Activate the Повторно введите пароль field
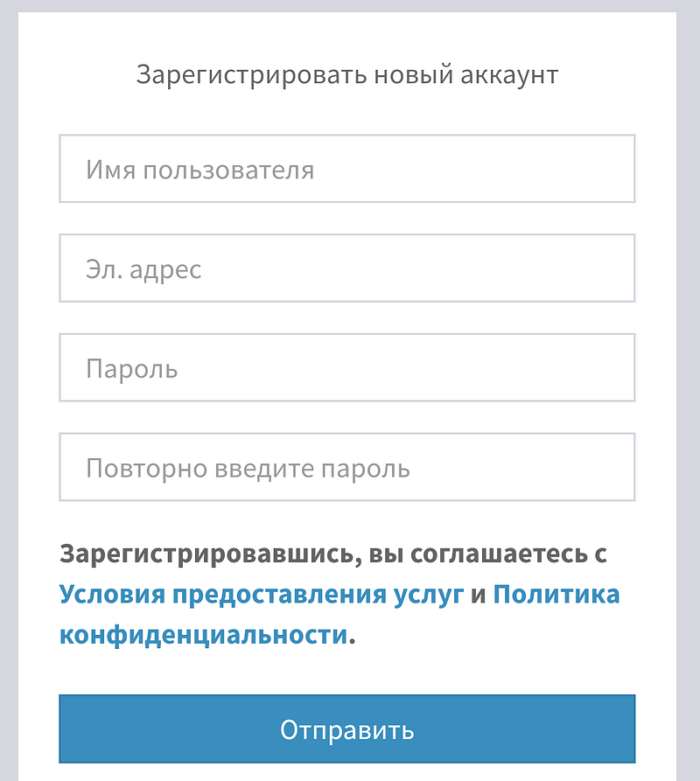Image resolution: width=700 pixels, height=781 pixels. (x=346, y=467)
